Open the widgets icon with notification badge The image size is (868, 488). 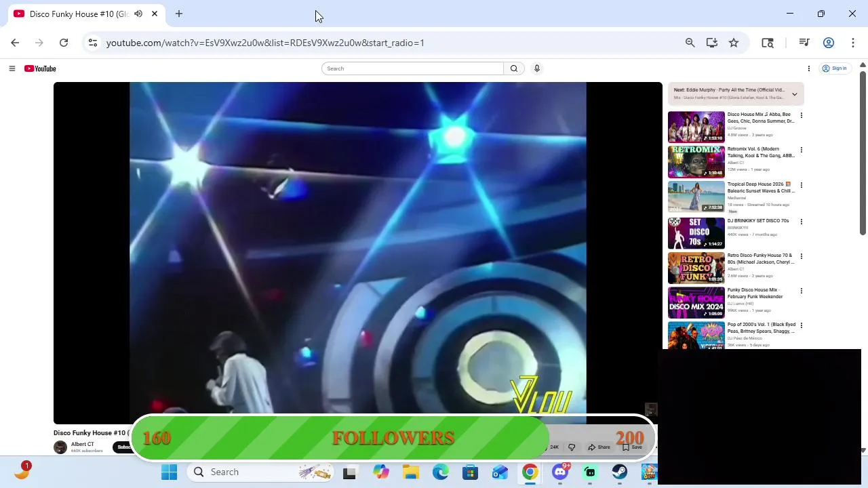[22, 471]
